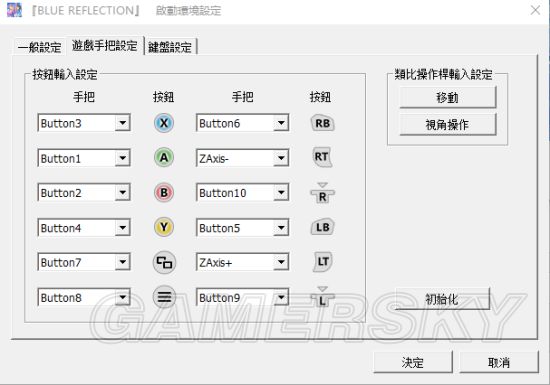Switch to the 鍵盤設定 tab
The width and height of the screenshot is (550, 385).
170,47
